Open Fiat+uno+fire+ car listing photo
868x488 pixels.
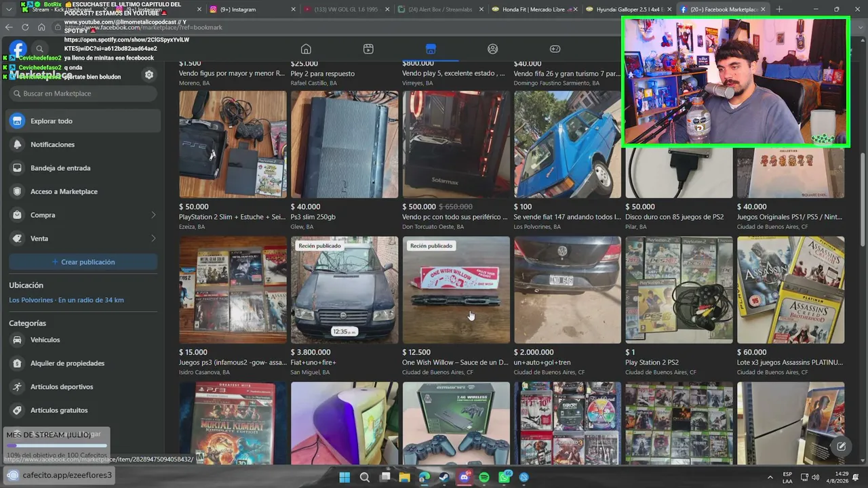pos(344,290)
